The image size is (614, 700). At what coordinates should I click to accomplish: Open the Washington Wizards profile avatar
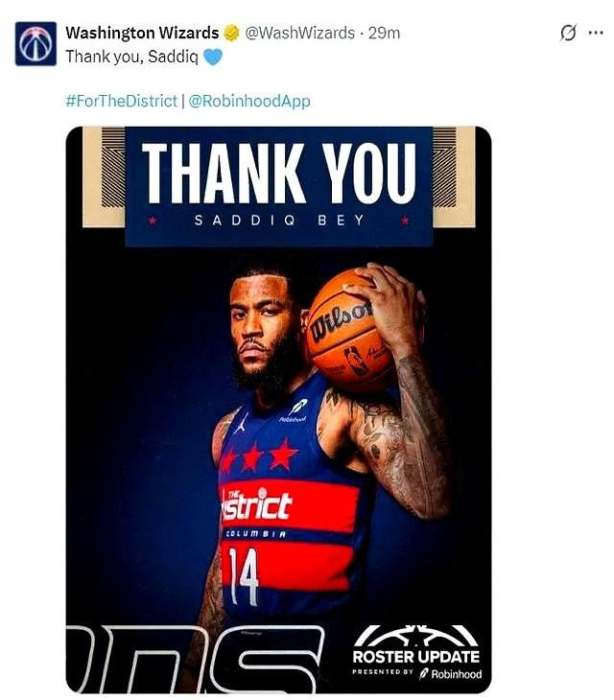pyautogui.click(x=35, y=44)
